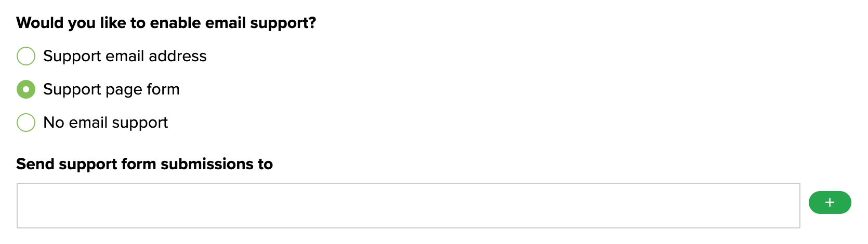Click the green plus add button
This screenshot has width=868, height=244.
pos(830,202)
